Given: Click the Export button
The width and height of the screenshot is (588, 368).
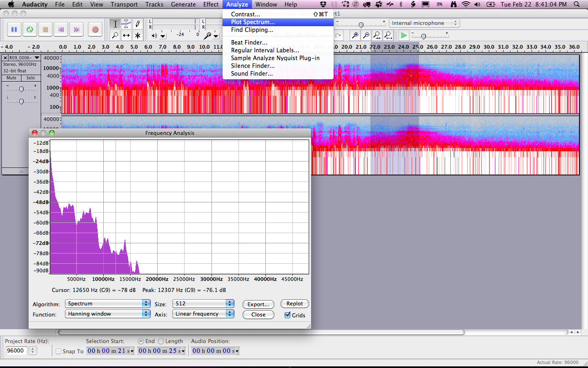Looking at the screenshot, I should pos(258,304).
